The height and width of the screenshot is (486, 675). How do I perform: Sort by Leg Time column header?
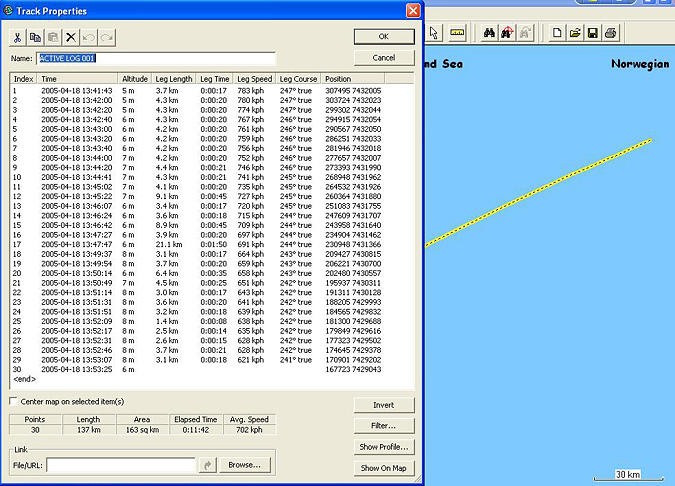(x=215, y=79)
